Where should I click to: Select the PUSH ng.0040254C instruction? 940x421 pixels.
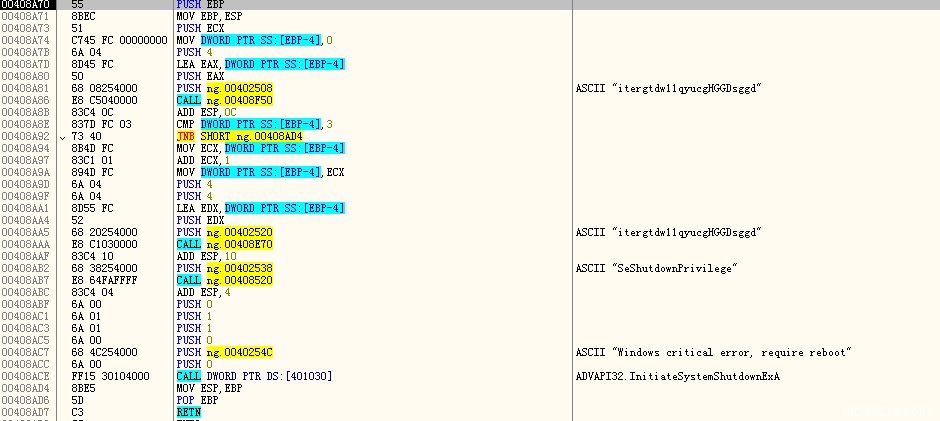[223, 352]
